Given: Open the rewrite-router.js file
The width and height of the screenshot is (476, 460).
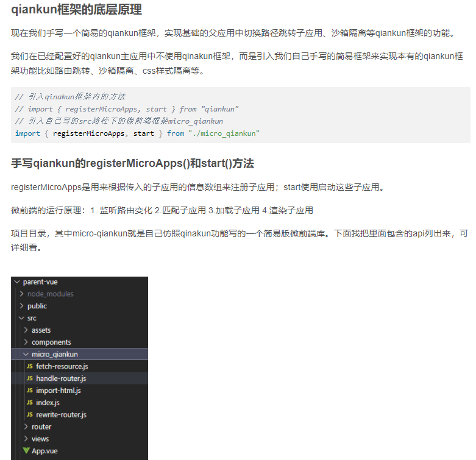Looking at the screenshot, I should [x=61, y=414].
